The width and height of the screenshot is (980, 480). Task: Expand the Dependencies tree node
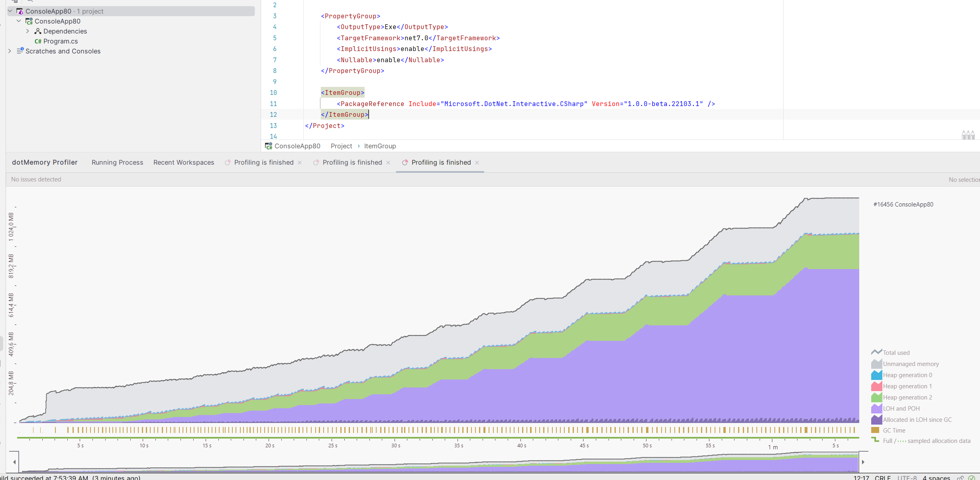[x=28, y=31]
